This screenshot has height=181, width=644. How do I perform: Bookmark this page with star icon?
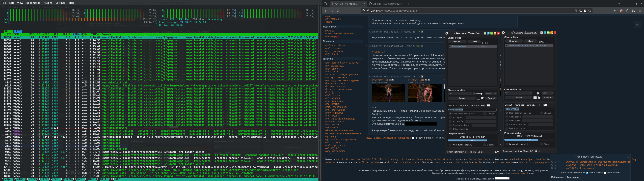590,11
